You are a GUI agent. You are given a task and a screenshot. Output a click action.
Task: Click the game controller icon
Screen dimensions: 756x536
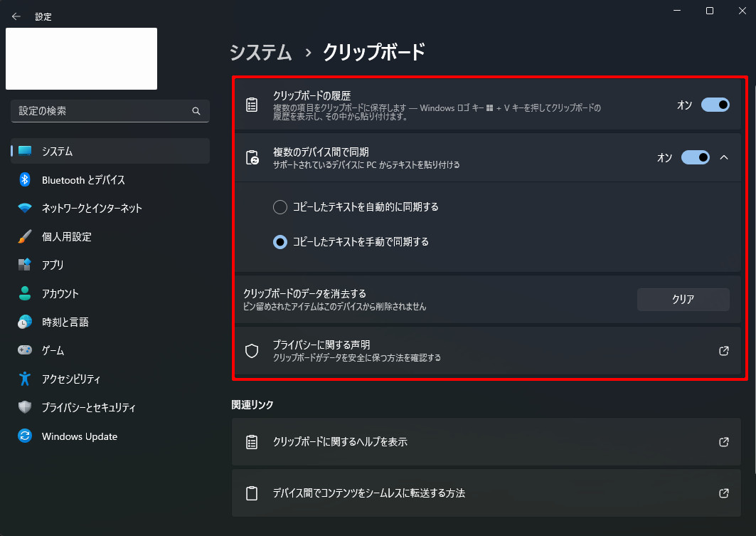[x=25, y=350]
